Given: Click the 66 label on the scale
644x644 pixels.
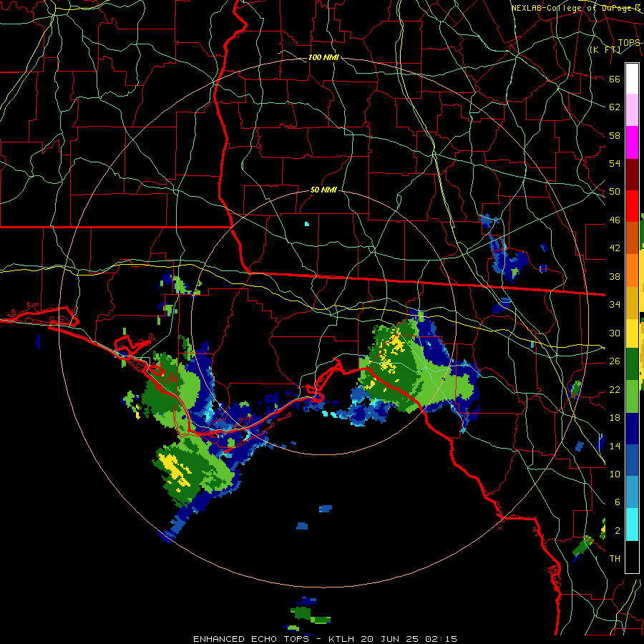Looking at the screenshot, I should (x=615, y=79).
